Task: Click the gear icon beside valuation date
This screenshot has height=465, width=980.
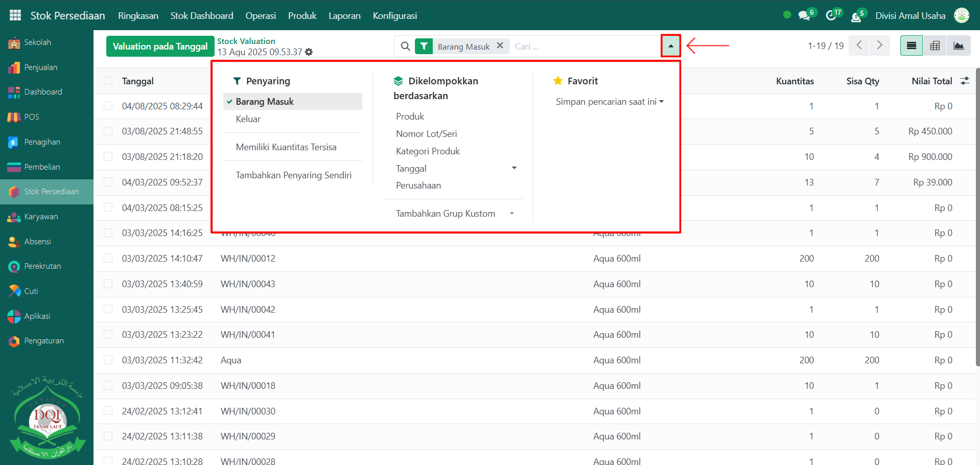Action: [x=309, y=52]
